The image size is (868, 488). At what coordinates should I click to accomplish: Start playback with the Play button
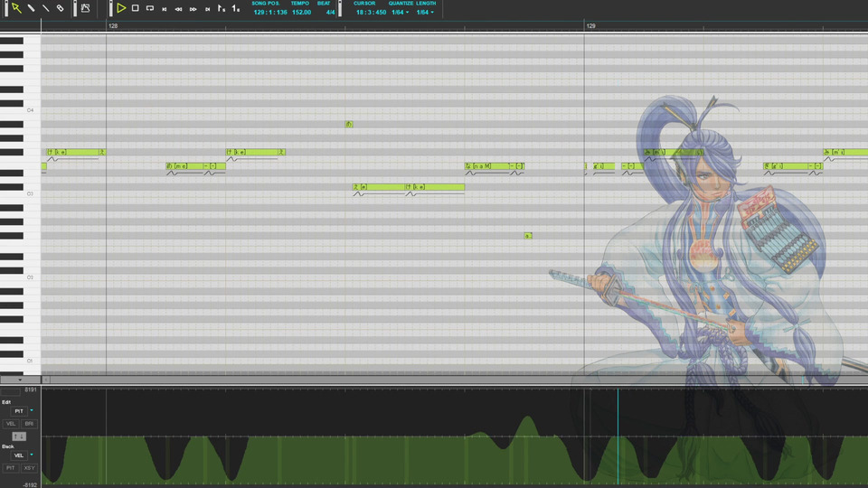[x=120, y=8]
